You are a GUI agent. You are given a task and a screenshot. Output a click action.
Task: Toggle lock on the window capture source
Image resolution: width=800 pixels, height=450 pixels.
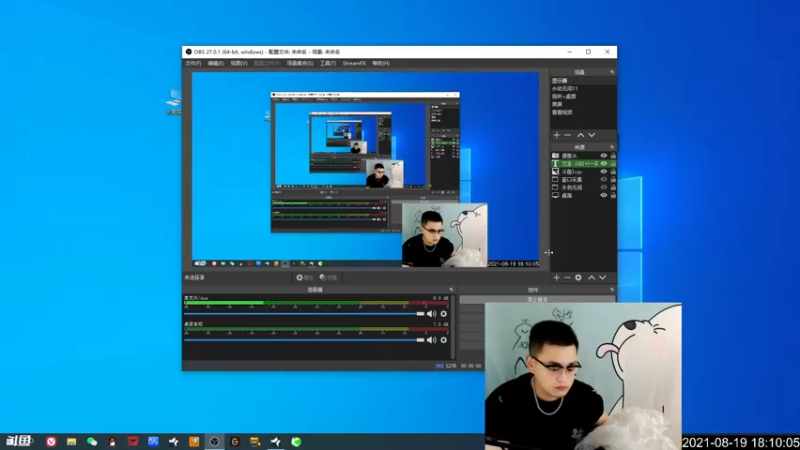613,180
